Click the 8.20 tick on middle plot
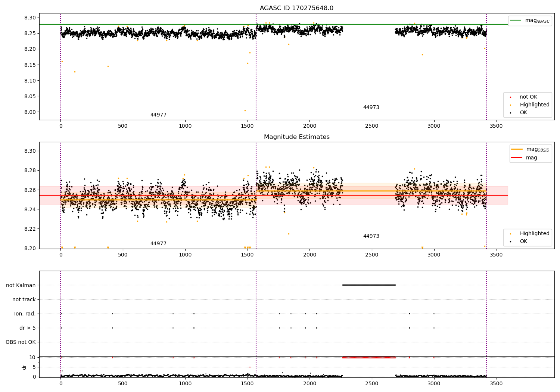Image resolution: width=560 pixels, height=392 pixels. point(31,248)
